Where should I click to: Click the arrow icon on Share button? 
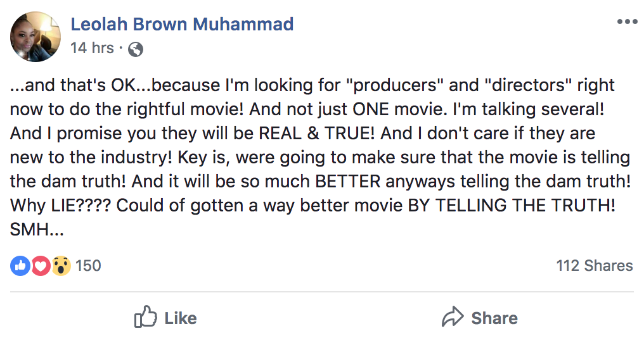pos(453,318)
